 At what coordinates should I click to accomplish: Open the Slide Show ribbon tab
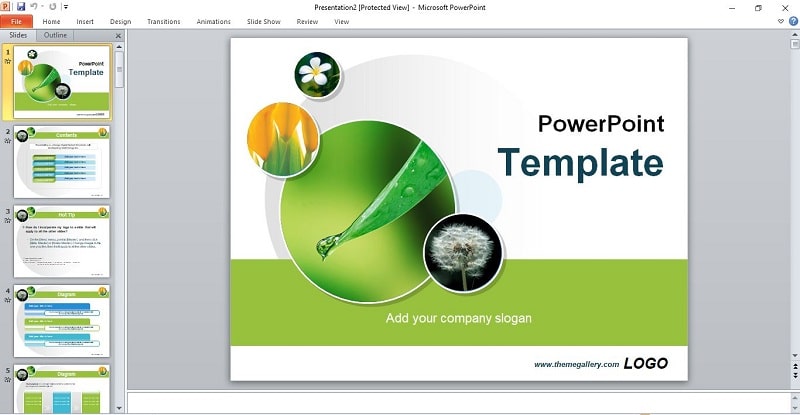(x=263, y=21)
